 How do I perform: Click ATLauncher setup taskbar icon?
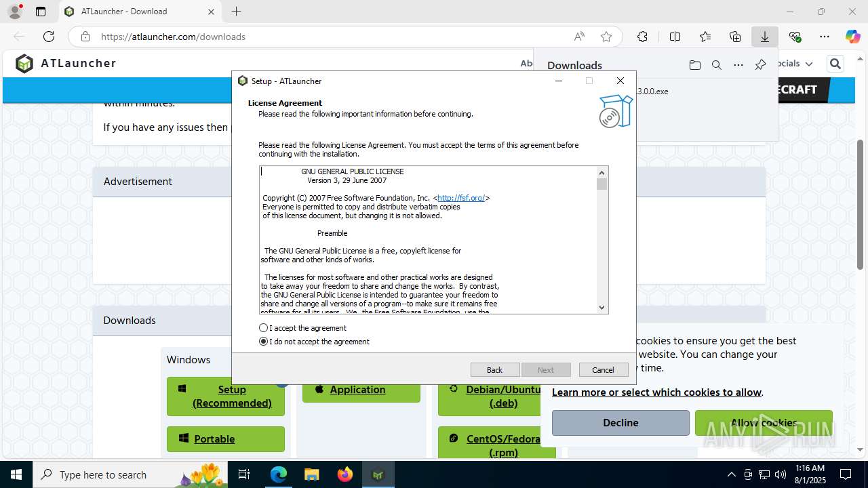[x=378, y=474]
